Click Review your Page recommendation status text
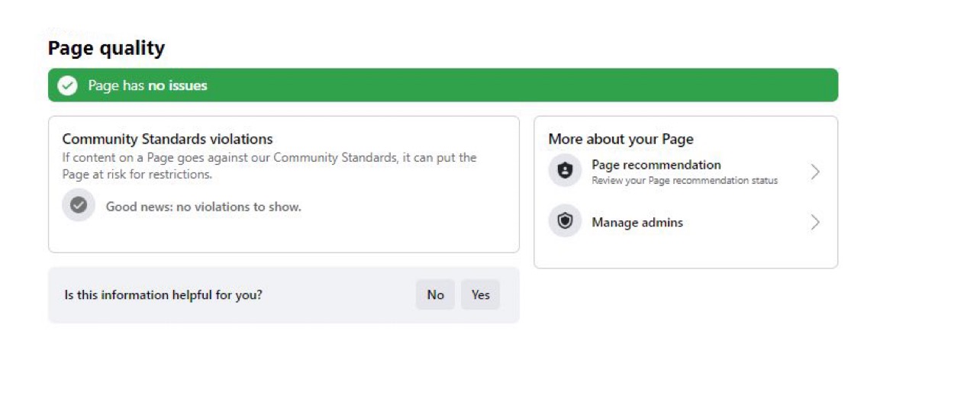The width and height of the screenshot is (980, 418). [685, 181]
